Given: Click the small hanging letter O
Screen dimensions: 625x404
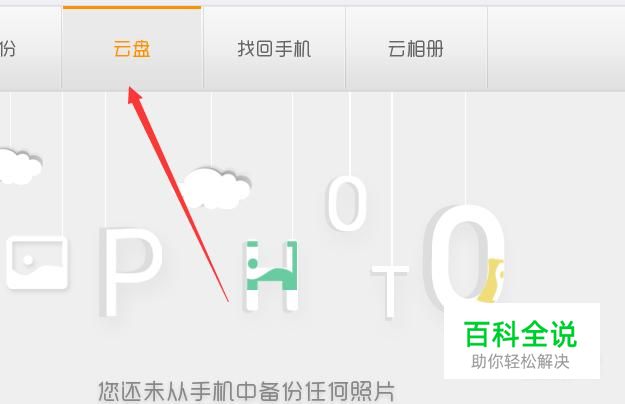Looking at the screenshot, I should pyautogui.click(x=346, y=204).
